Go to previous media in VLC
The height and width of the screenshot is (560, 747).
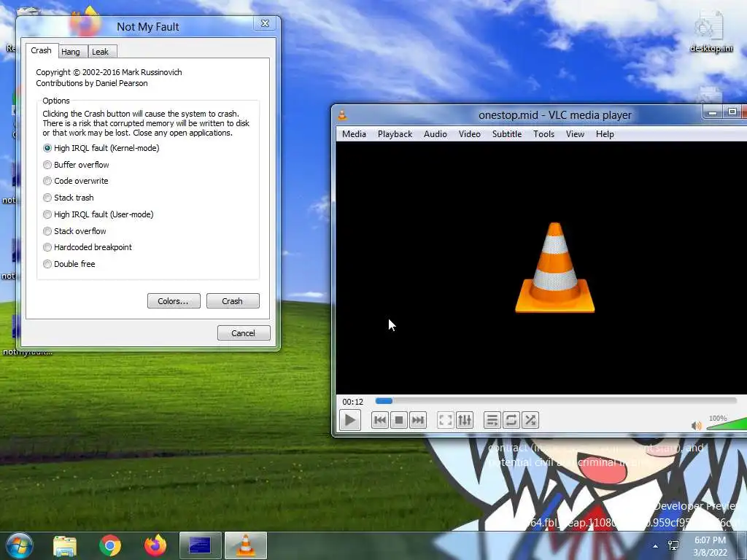379,420
